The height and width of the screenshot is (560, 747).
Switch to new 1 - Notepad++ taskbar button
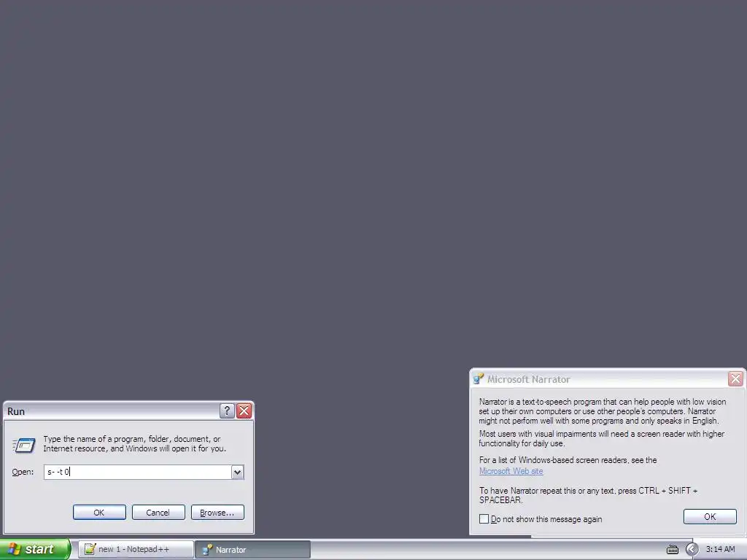136,549
